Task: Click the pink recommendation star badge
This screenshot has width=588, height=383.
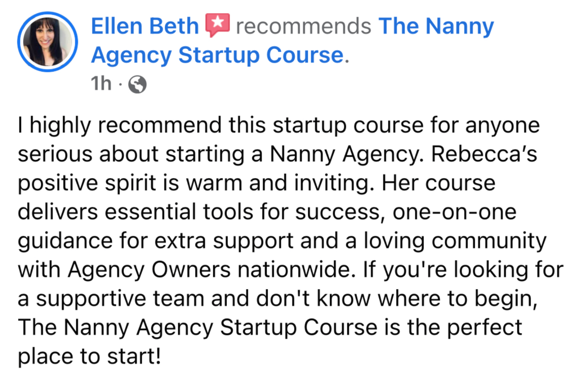Action: pos(217,25)
